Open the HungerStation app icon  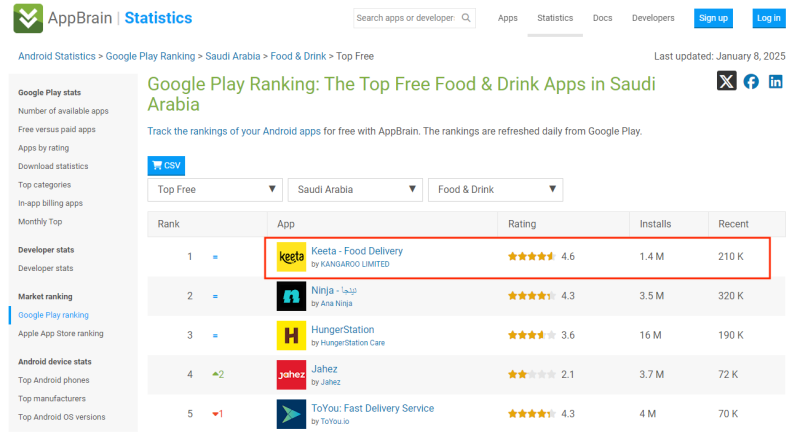291,335
